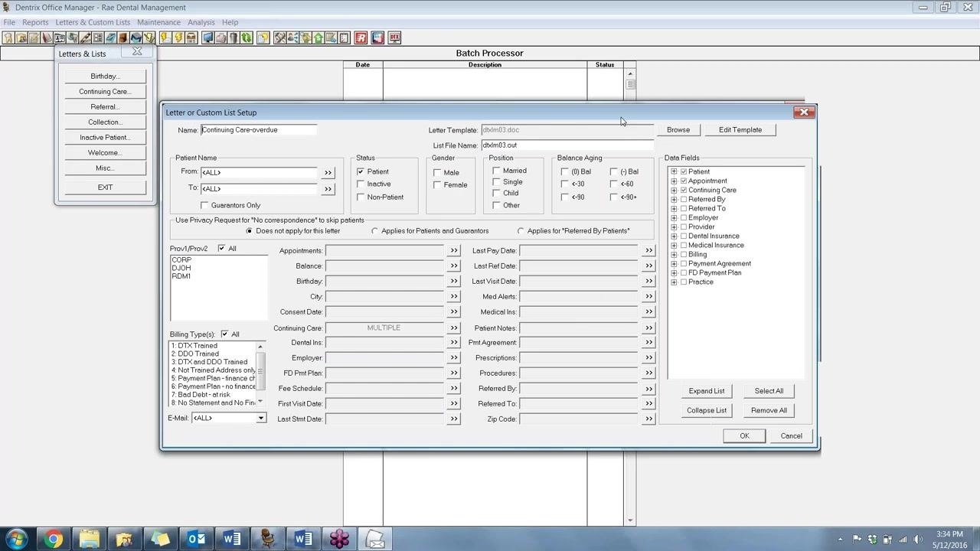Image resolution: width=980 pixels, height=551 pixels.
Task: Enable Guarantors Only checkbox
Action: coord(204,205)
